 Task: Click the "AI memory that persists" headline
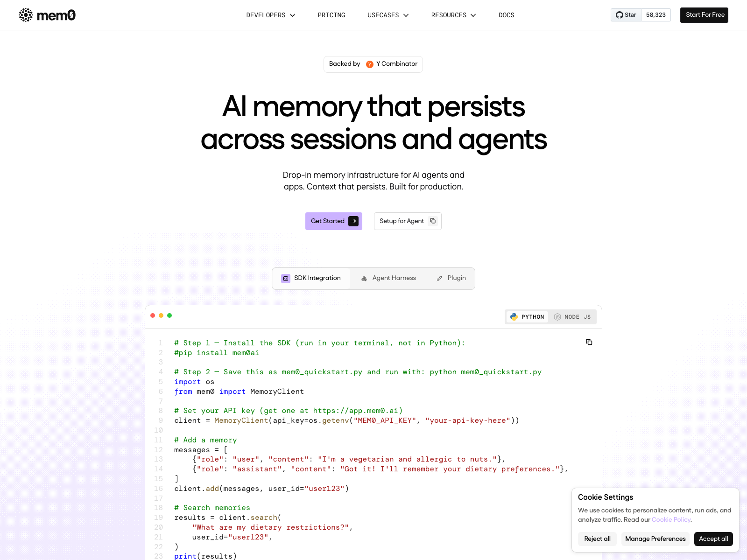pos(373,107)
